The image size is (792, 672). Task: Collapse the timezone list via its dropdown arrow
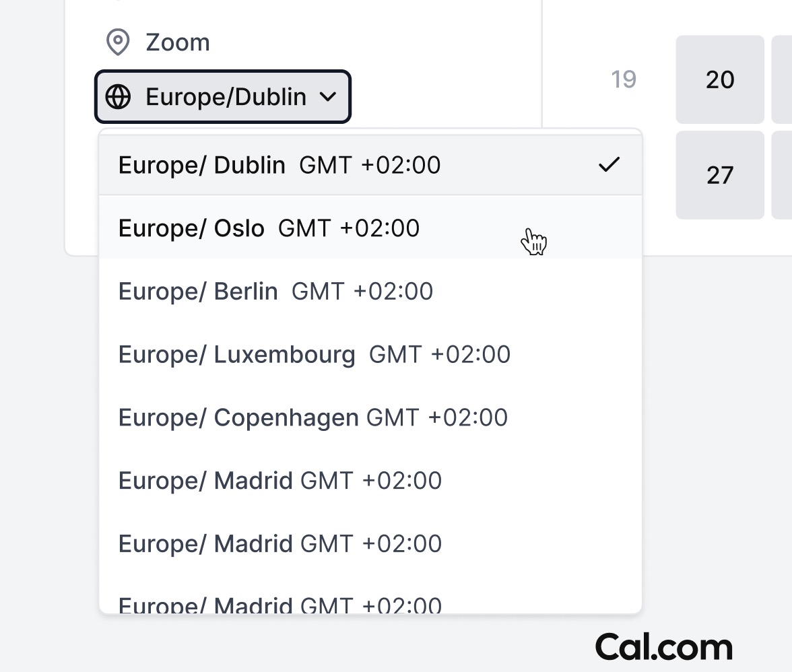click(x=329, y=97)
